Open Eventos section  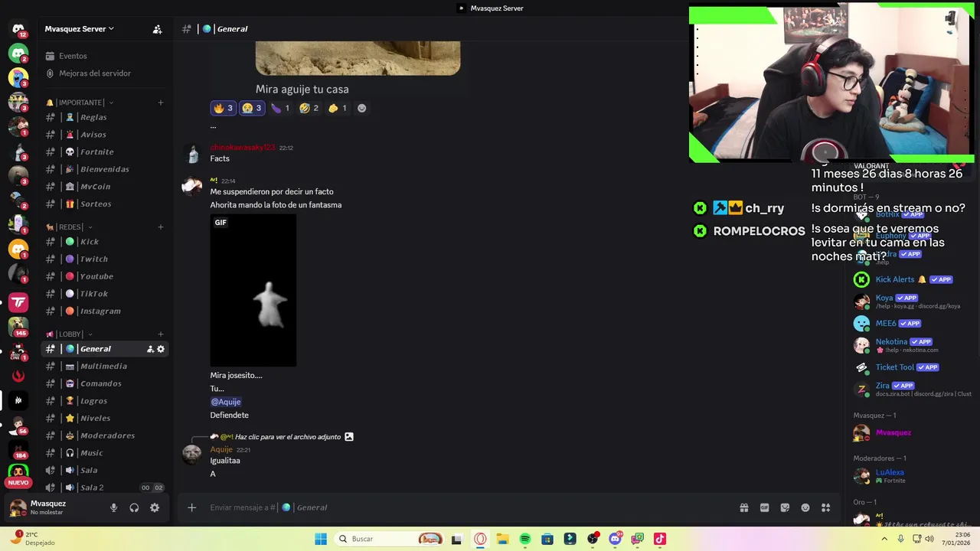tap(105, 56)
